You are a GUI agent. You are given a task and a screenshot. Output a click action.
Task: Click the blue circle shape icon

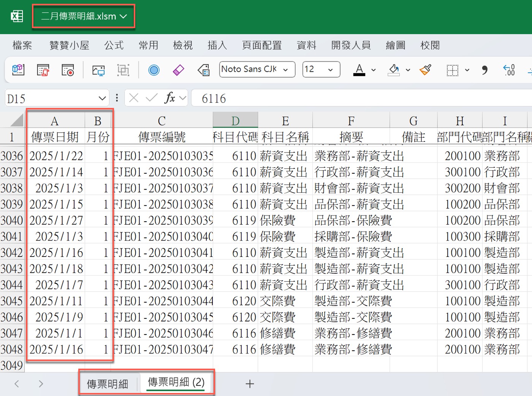pyautogui.click(x=154, y=70)
